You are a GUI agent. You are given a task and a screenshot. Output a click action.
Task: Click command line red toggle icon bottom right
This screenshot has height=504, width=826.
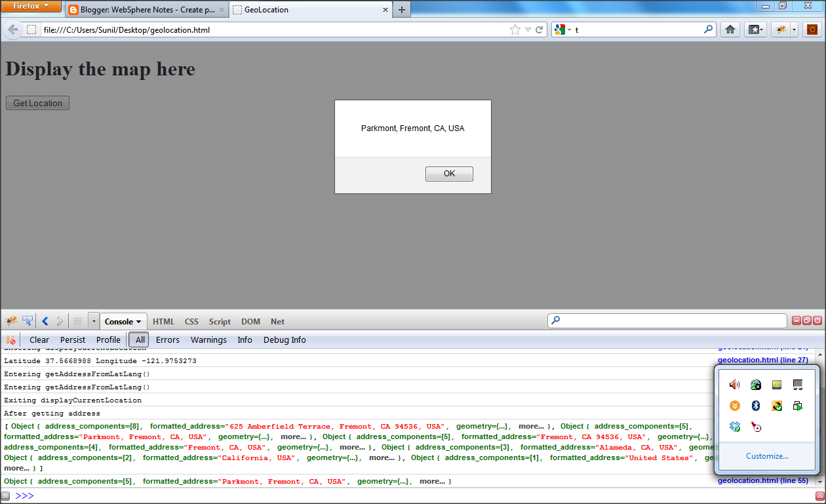pyautogui.click(x=819, y=495)
